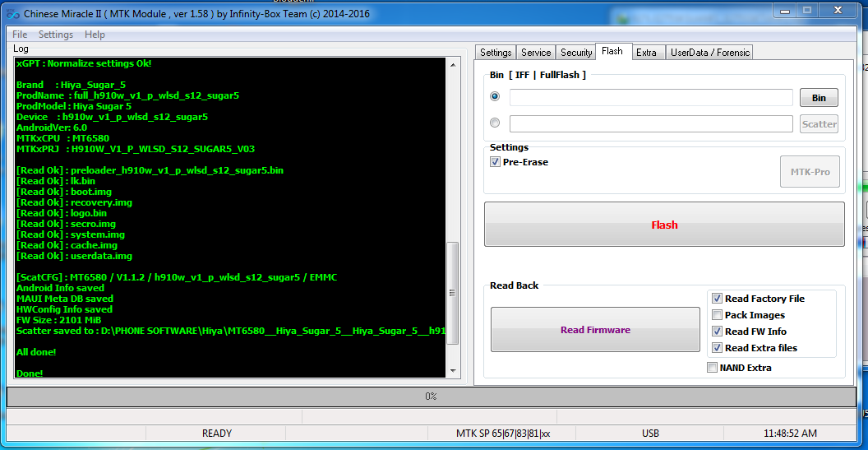Select the Bin file radio button

point(495,96)
